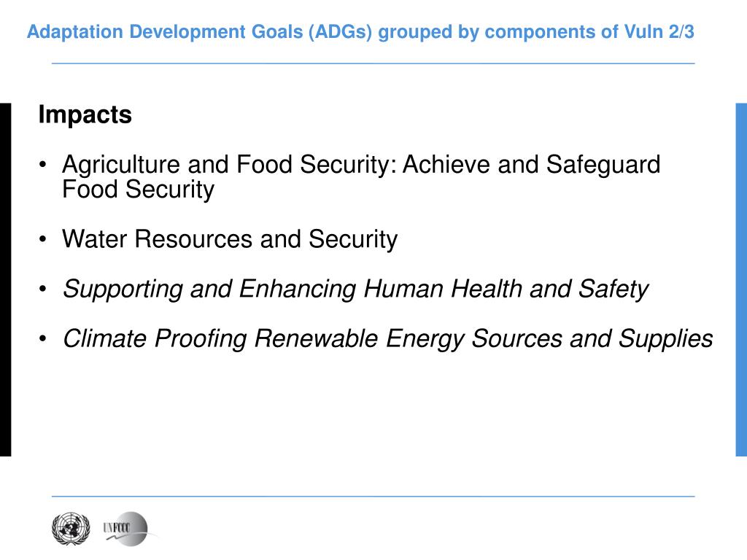Click the bullet point before Agriculture
This screenshot has width=747, height=560.
(43, 165)
